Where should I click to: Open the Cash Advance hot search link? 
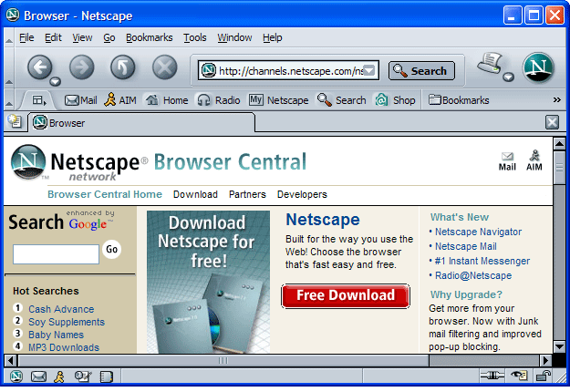[x=60, y=309]
